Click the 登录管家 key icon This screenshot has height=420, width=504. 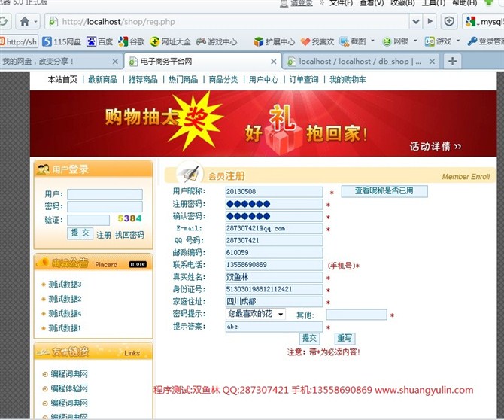(x=472, y=41)
